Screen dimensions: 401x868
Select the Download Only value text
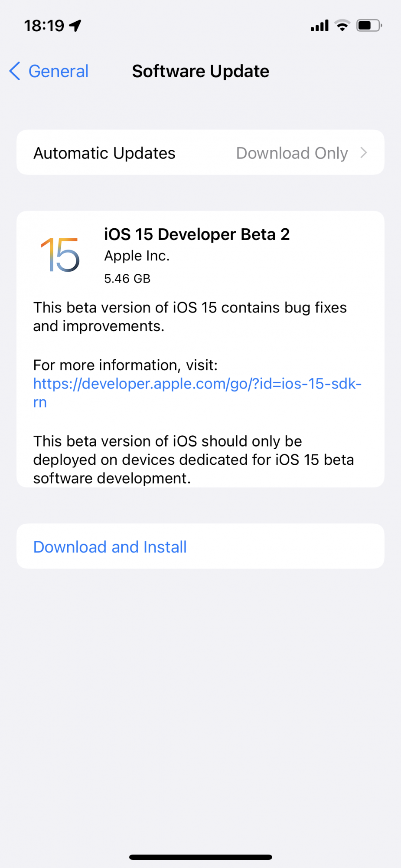(x=292, y=153)
